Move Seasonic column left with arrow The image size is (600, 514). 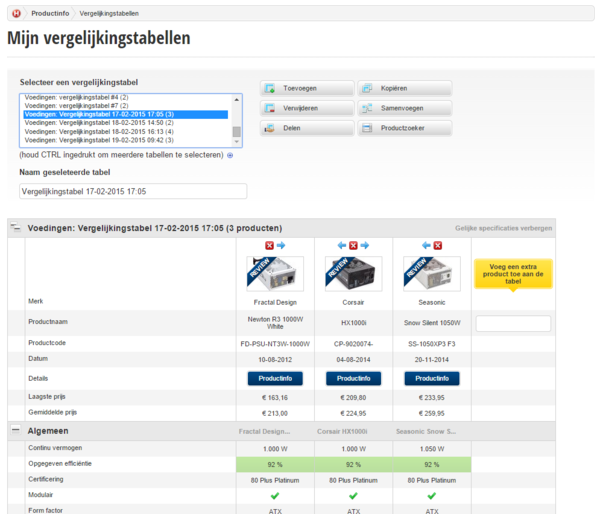[x=426, y=245]
